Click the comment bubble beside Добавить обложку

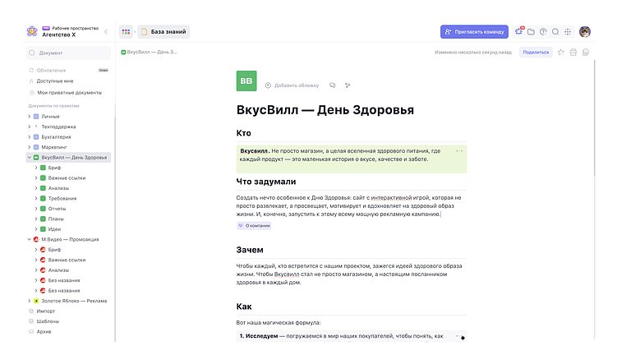tap(333, 85)
